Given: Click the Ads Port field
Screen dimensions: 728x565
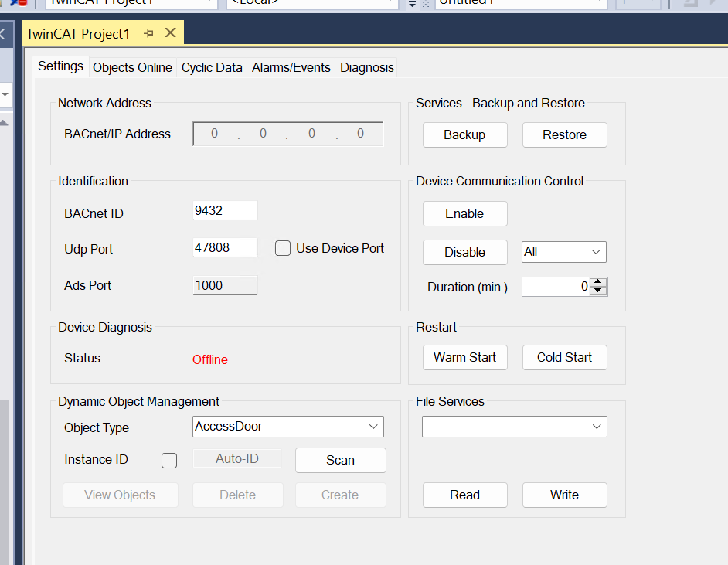Looking at the screenshot, I should point(225,285).
